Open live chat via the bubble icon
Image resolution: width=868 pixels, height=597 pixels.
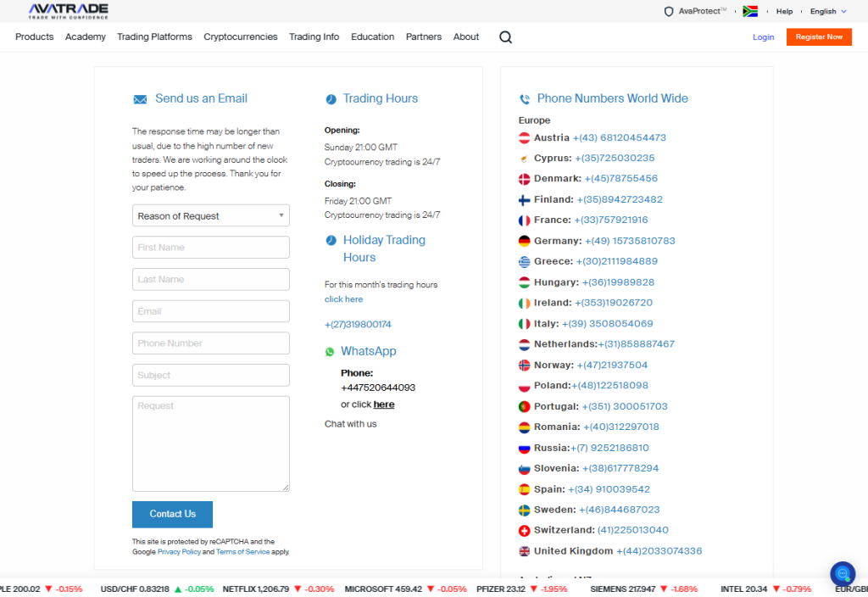[842, 574]
